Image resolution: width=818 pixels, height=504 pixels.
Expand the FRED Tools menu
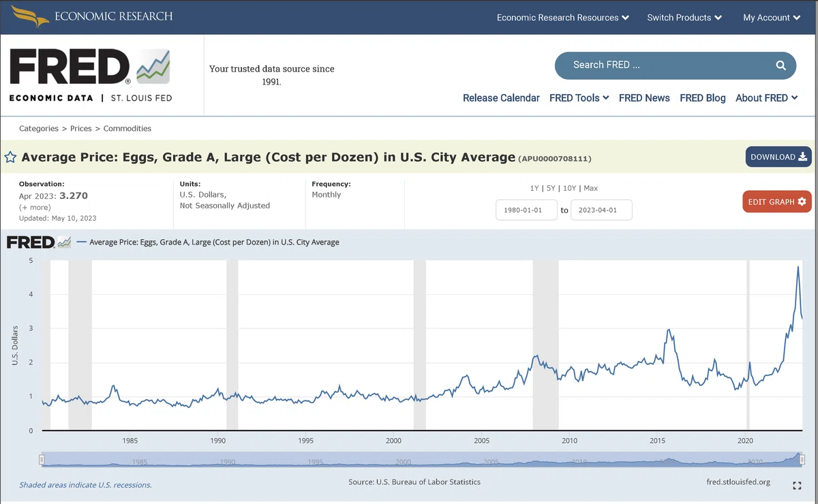pyautogui.click(x=579, y=98)
